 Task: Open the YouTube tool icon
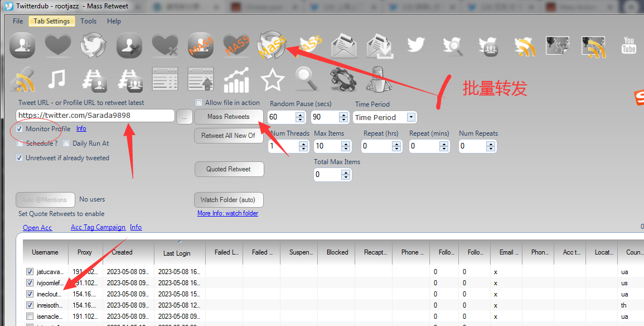(628, 45)
